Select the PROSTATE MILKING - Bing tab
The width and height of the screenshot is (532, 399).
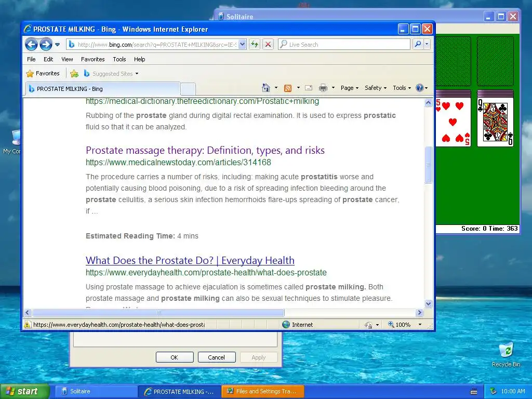103,89
